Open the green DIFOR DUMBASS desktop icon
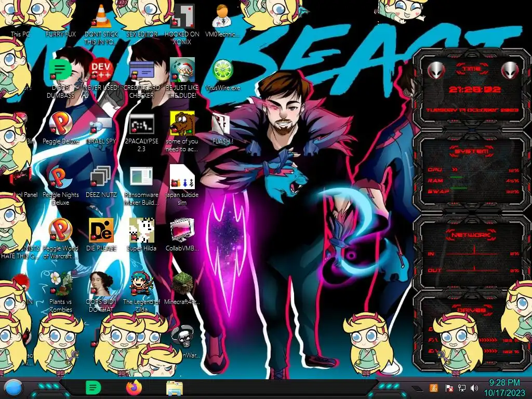 [60, 70]
